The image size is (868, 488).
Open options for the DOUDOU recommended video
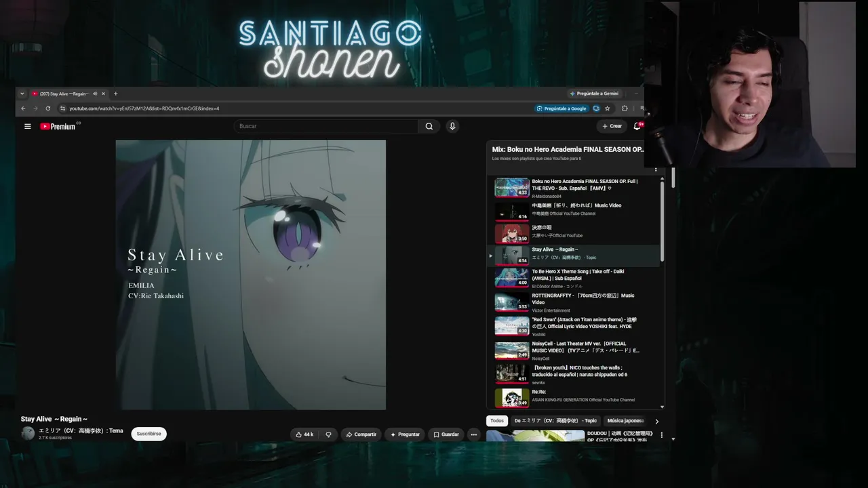(662, 435)
